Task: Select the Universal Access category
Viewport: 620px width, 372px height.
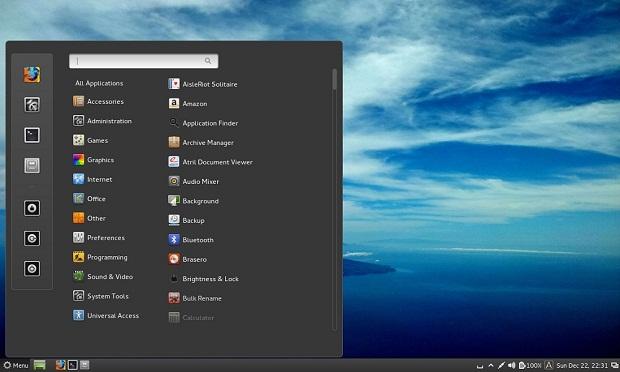Action: [106, 315]
